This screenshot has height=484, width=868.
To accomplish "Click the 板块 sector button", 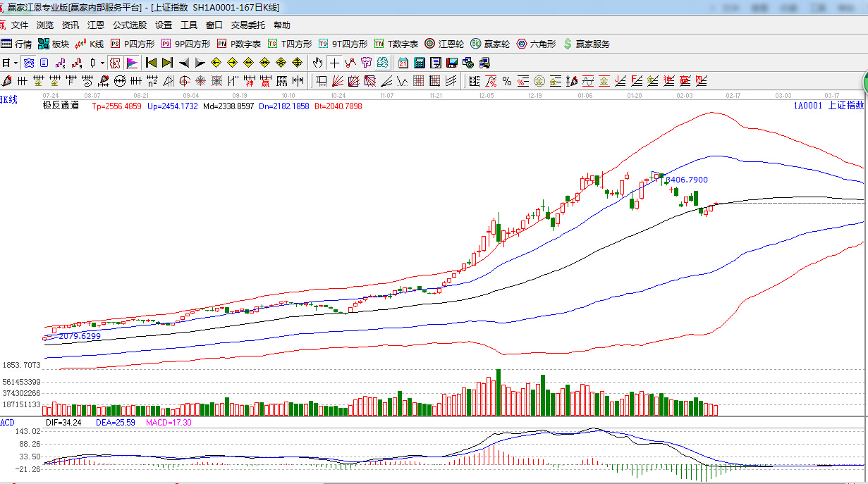I will pos(54,44).
